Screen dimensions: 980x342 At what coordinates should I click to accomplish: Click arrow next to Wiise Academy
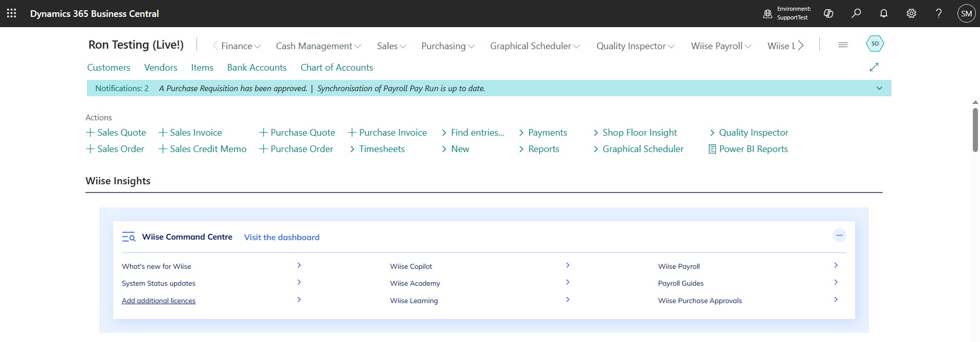[568, 282]
